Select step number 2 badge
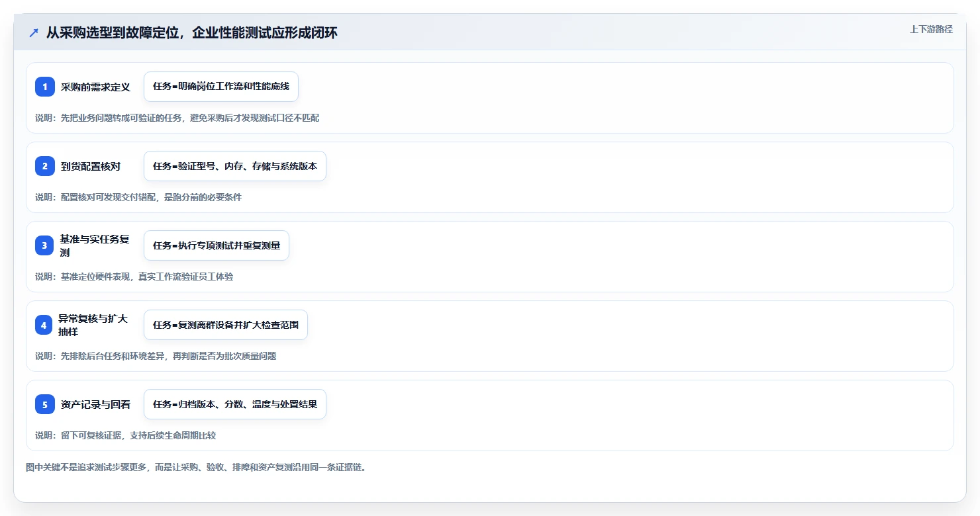Viewport: 980px width, 516px height. tap(45, 166)
